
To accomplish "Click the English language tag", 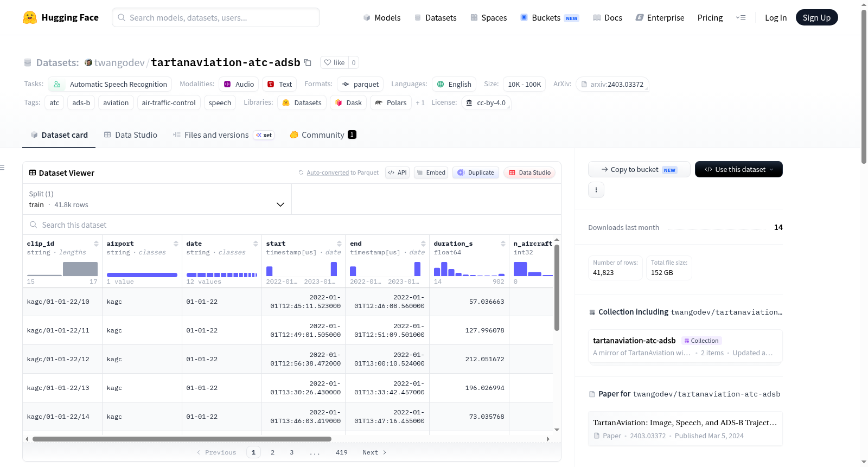I will [454, 84].
